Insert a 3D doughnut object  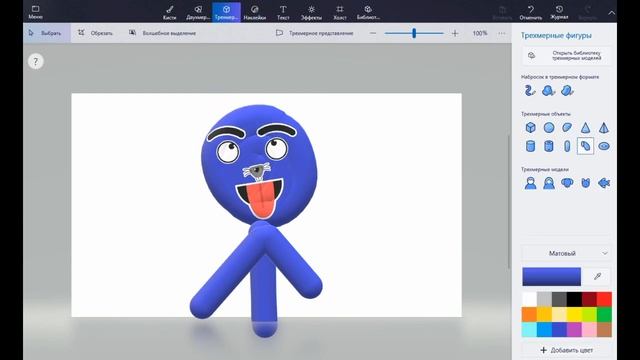click(x=604, y=146)
